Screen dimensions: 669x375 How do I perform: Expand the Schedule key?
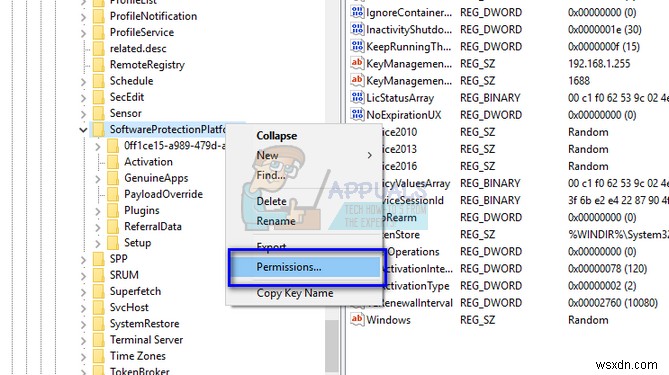pos(84,82)
